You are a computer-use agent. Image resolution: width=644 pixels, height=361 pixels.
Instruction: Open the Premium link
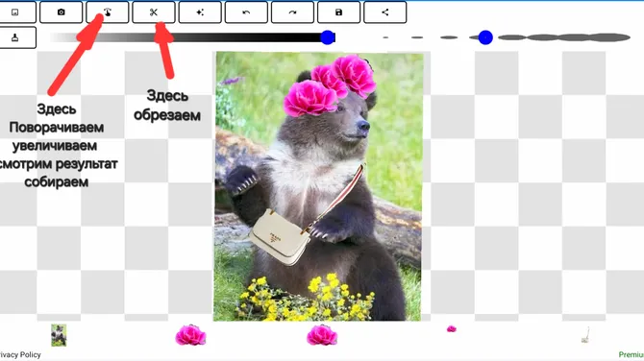632,354
